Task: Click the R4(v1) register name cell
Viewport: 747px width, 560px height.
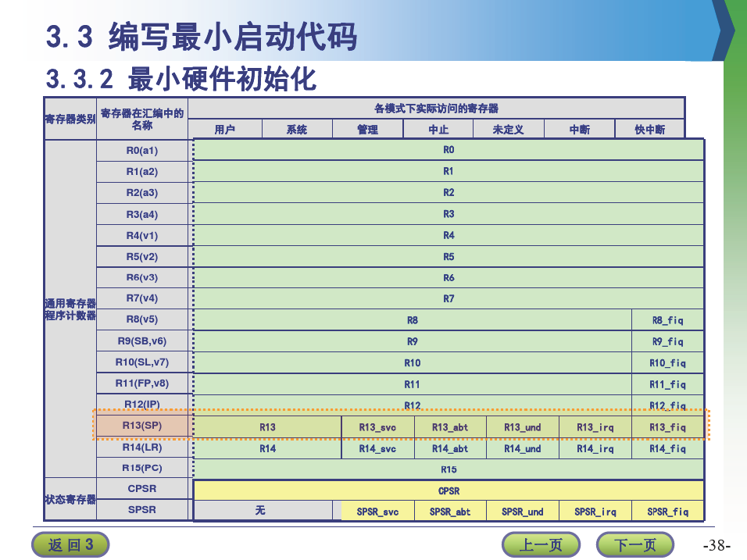Action: 142,236
